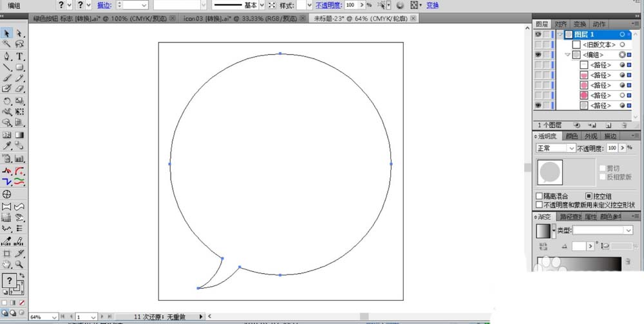This screenshot has width=644, height=324.
Task: Select the Line Segment tool
Action: click(7, 68)
